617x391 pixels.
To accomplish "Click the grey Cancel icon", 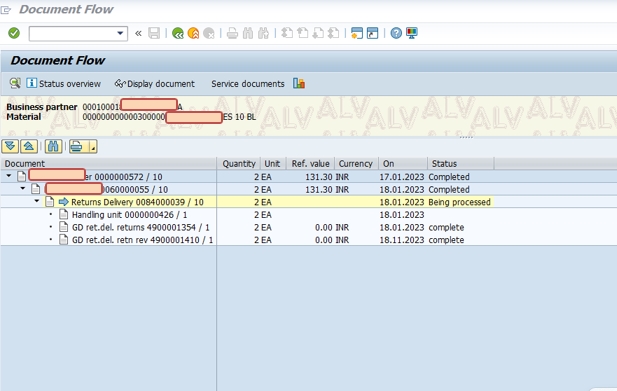I will pos(209,33).
